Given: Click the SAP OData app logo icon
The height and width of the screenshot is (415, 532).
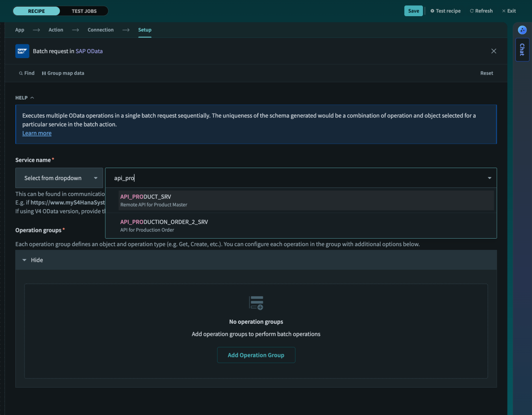Looking at the screenshot, I should coord(22,51).
